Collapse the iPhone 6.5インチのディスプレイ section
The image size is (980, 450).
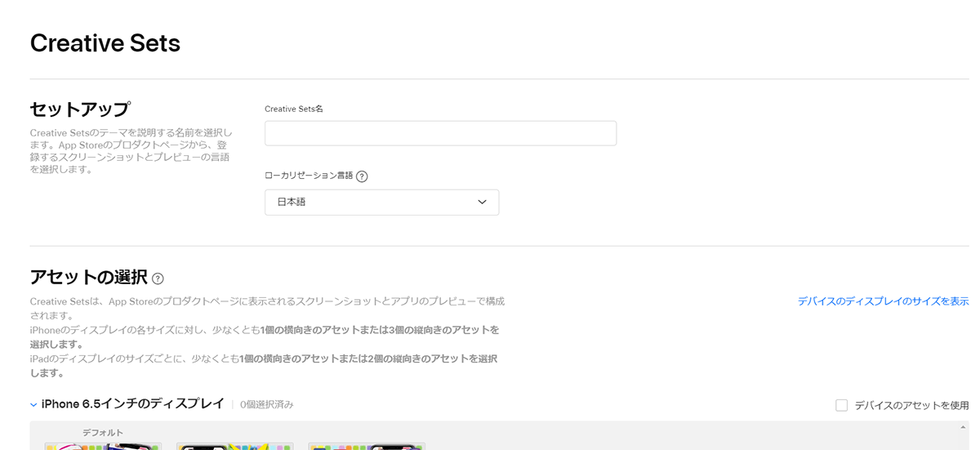click(x=33, y=404)
